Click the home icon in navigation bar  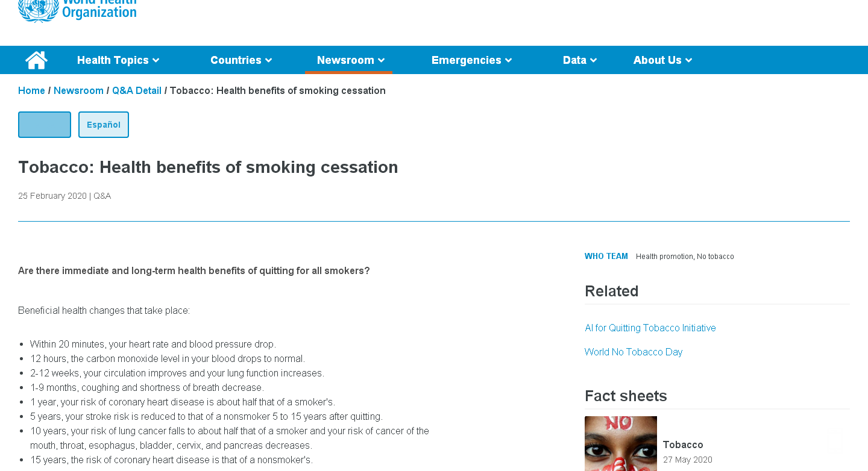[x=36, y=60]
